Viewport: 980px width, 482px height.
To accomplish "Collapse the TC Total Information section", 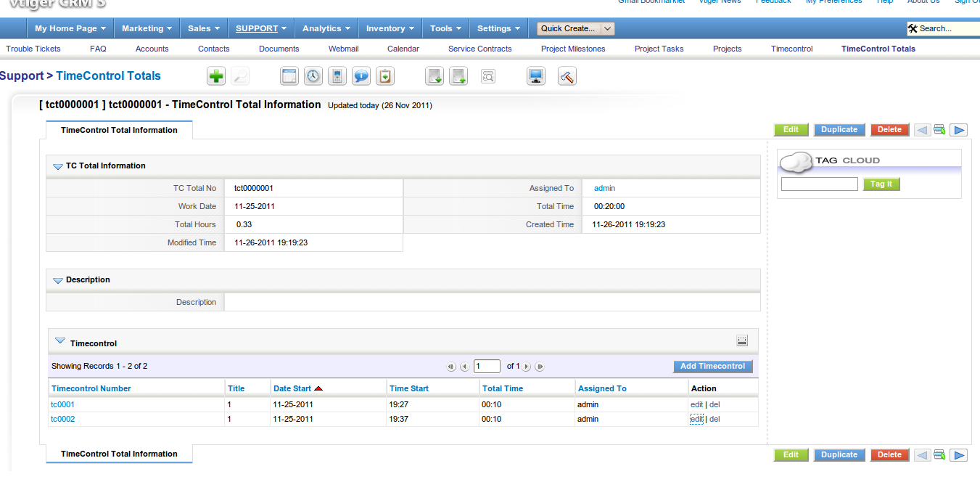I will coord(57,166).
